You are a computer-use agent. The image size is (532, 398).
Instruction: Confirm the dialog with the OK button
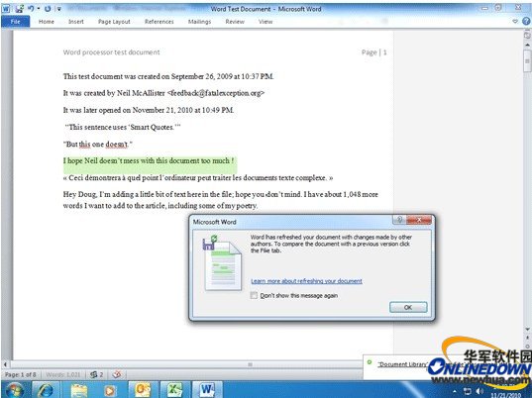click(x=408, y=307)
